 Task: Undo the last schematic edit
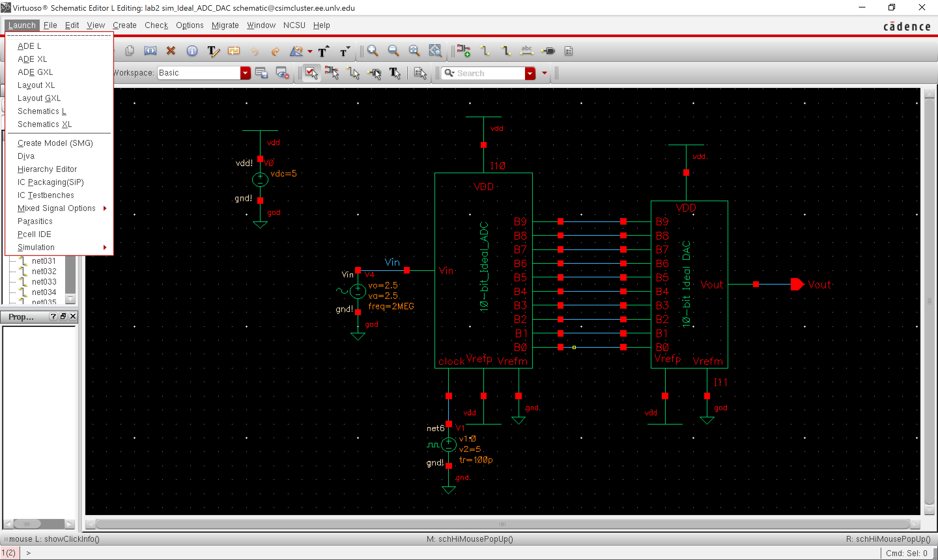(x=255, y=51)
